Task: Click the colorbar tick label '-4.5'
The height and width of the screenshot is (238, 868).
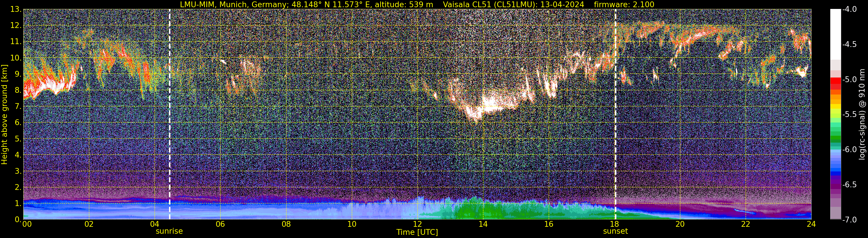Action: point(850,44)
